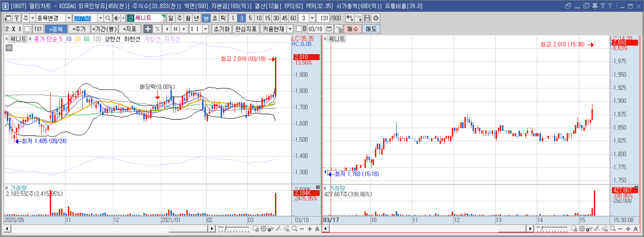
Task: Click right chart magnifier zoom icon
Action: 613,229
